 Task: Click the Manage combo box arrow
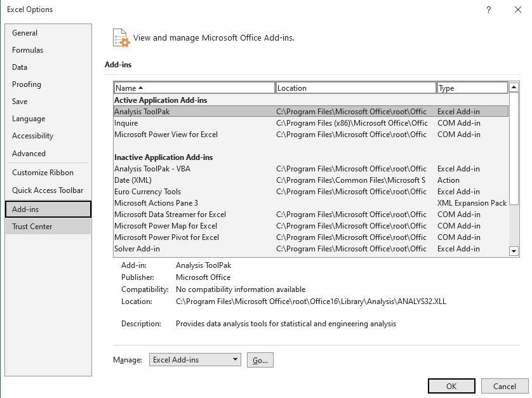[233, 360]
